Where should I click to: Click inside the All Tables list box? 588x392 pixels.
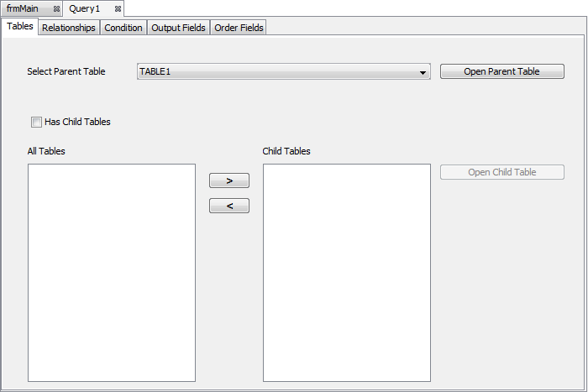point(112,273)
